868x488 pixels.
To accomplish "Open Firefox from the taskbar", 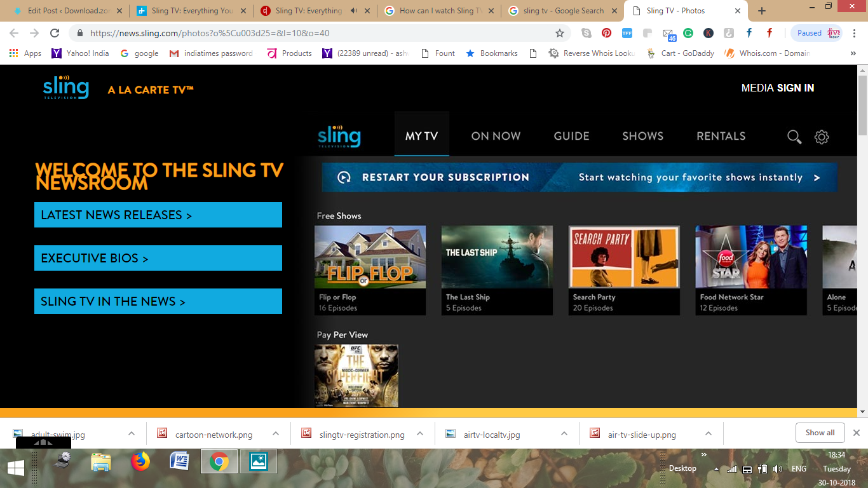I will click(x=140, y=461).
